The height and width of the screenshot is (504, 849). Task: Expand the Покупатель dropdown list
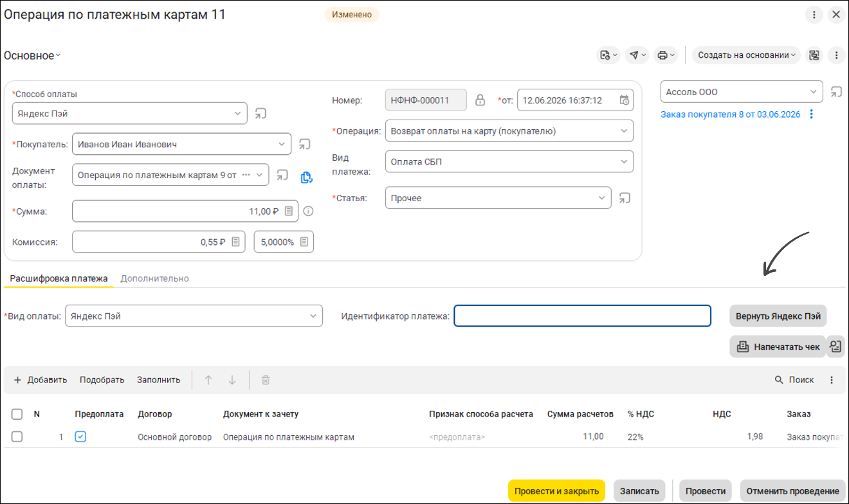pos(282,145)
